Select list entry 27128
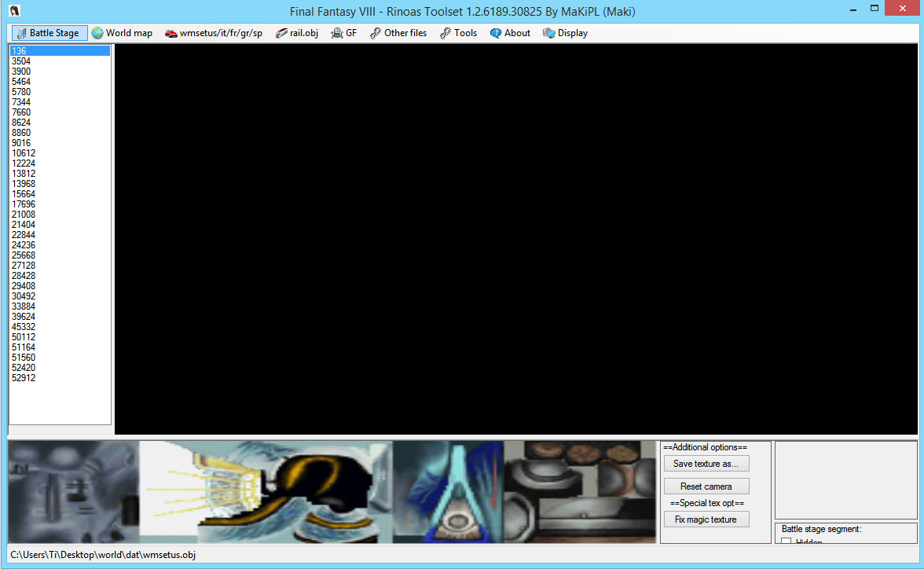The image size is (924, 569). [x=60, y=266]
